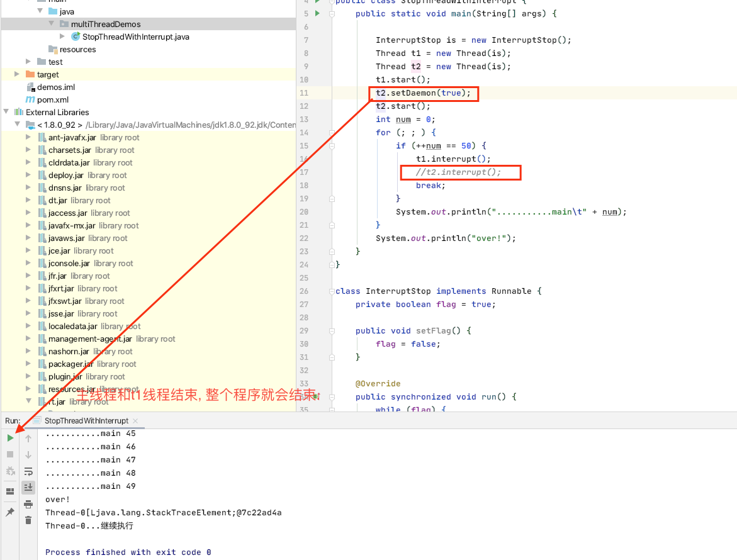Select the StopThreadWithInterrupt run tab

86,420
